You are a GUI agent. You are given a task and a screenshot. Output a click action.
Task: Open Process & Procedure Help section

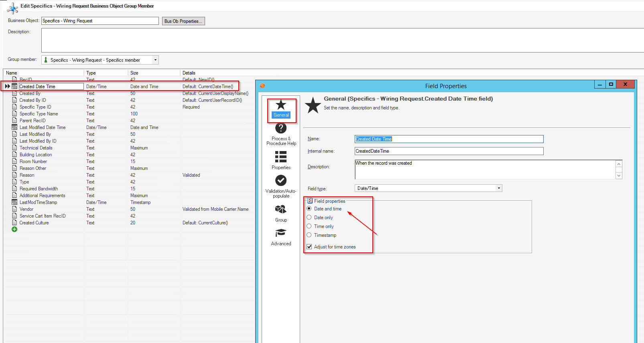(281, 134)
